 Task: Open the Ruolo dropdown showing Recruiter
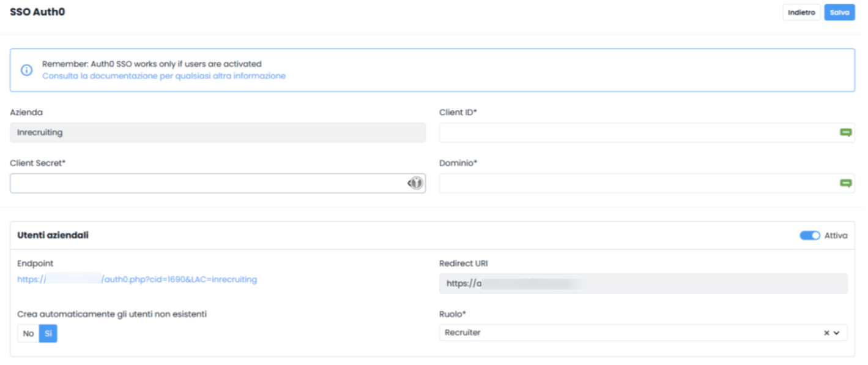643,333
